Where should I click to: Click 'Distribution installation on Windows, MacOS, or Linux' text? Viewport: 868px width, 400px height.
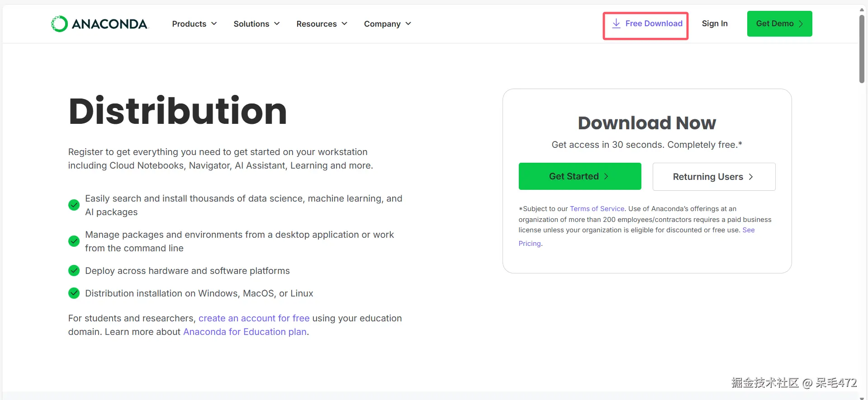click(199, 293)
